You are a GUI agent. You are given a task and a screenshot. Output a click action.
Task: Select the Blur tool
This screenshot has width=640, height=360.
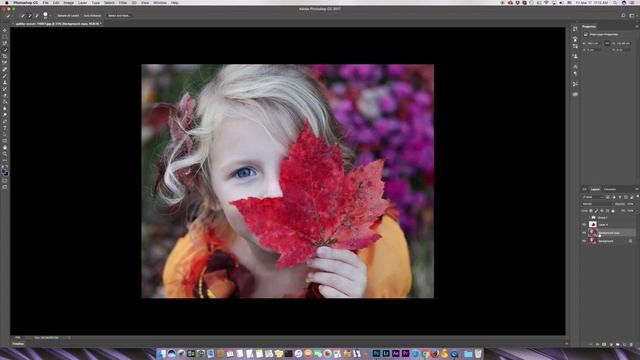pos(5,109)
